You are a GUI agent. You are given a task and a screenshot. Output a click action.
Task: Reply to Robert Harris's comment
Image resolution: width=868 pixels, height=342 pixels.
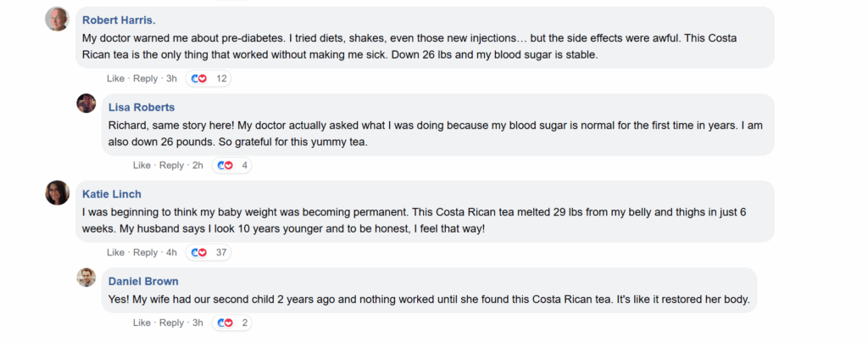tap(145, 79)
